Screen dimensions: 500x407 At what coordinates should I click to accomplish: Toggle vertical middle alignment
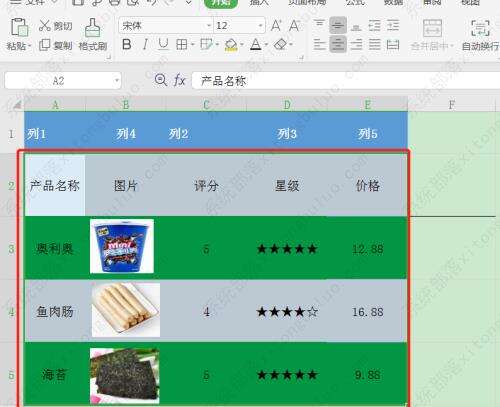click(x=338, y=25)
